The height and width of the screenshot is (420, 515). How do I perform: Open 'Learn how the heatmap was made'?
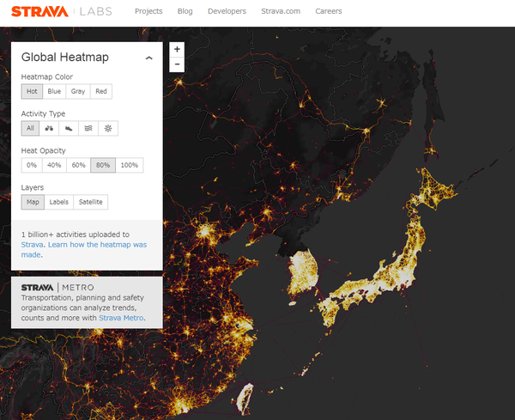pyautogui.click(x=84, y=249)
